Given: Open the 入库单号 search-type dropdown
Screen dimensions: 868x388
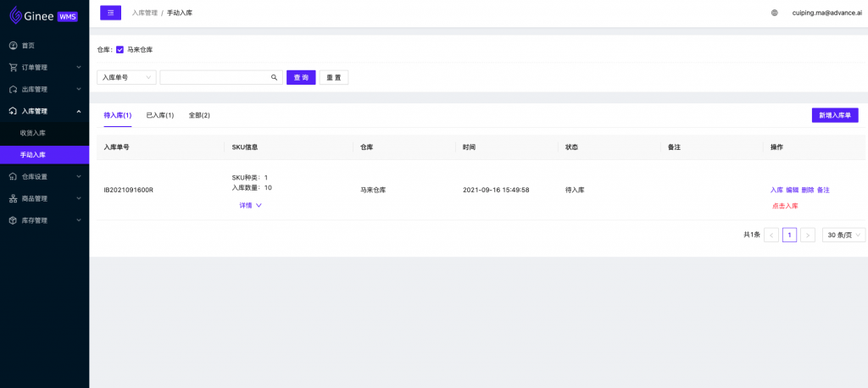Looking at the screenshot, I should (127, 77).
